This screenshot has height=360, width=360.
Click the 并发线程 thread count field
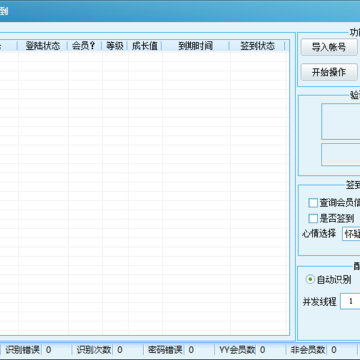coord(350,301)
